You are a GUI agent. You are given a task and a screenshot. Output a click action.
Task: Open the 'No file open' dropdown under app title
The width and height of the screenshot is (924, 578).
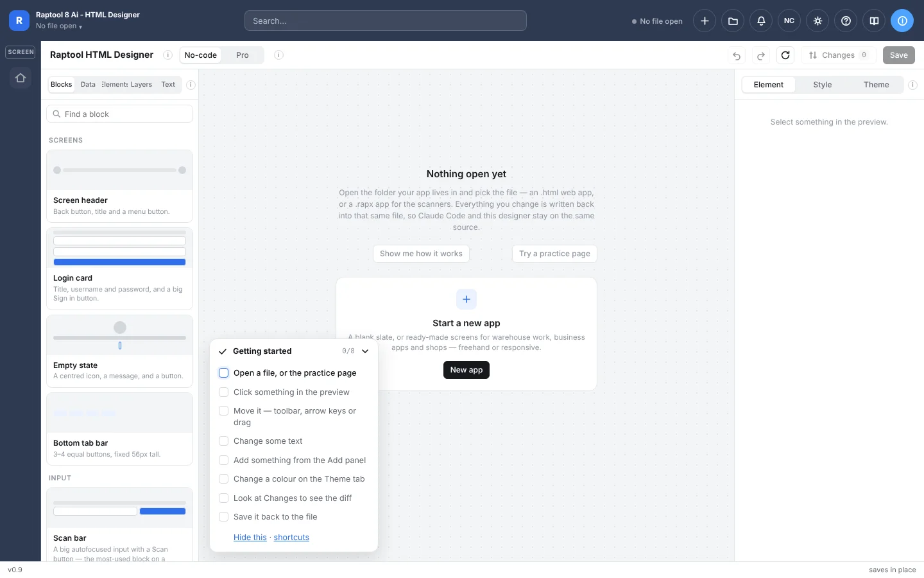point(59,26)
